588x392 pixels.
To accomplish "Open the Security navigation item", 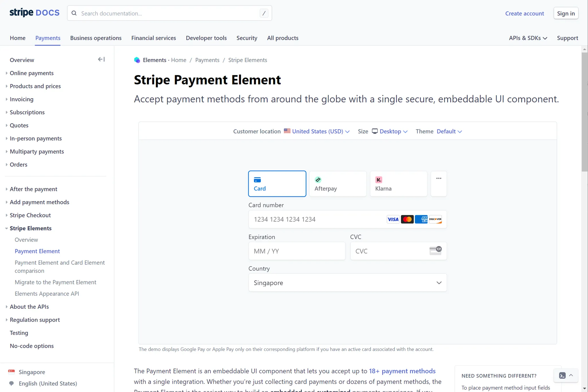I will click(247, 38).
